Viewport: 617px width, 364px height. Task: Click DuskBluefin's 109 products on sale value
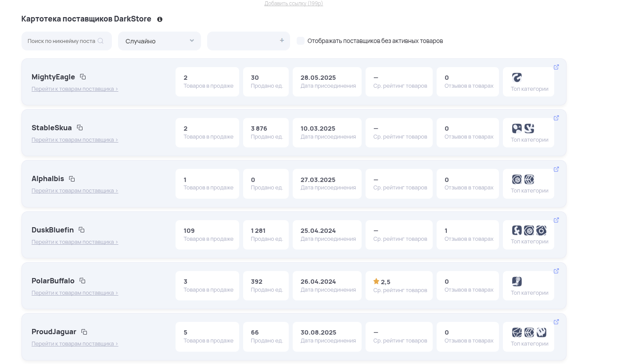click(x=189, y=231)
